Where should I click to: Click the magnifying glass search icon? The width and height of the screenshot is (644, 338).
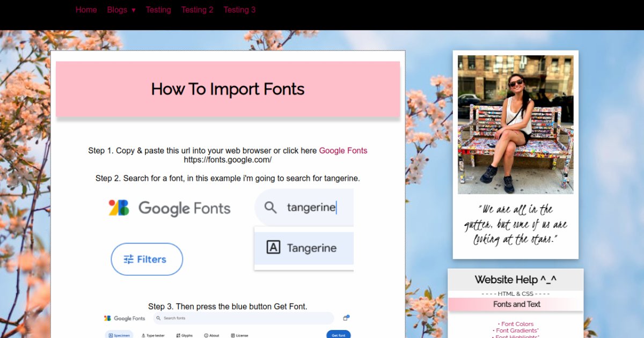click(x=270, y=207)
